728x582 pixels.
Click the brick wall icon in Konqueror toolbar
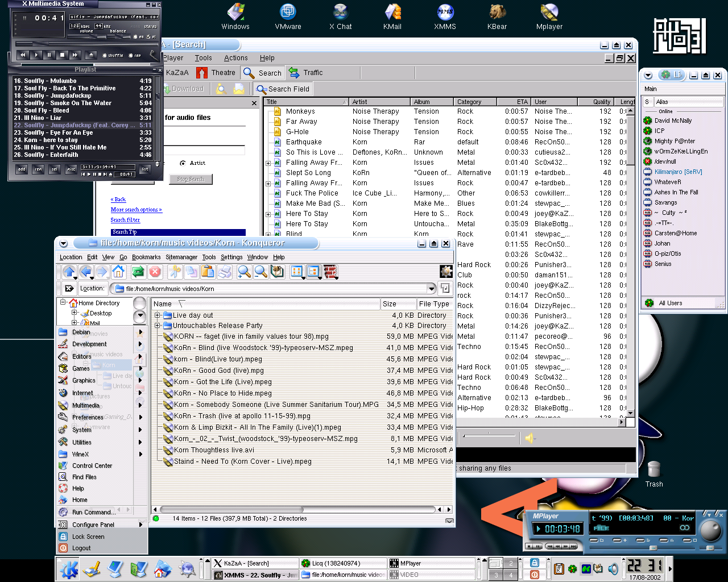330,272
